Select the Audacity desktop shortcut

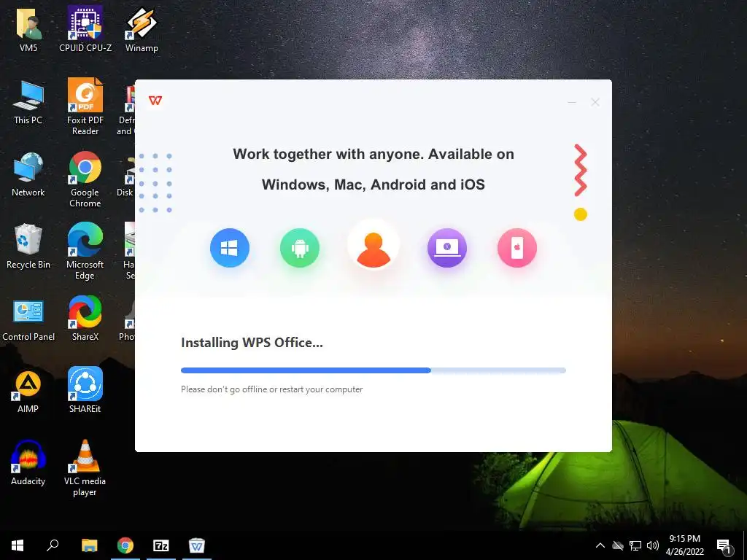(28, 463)
